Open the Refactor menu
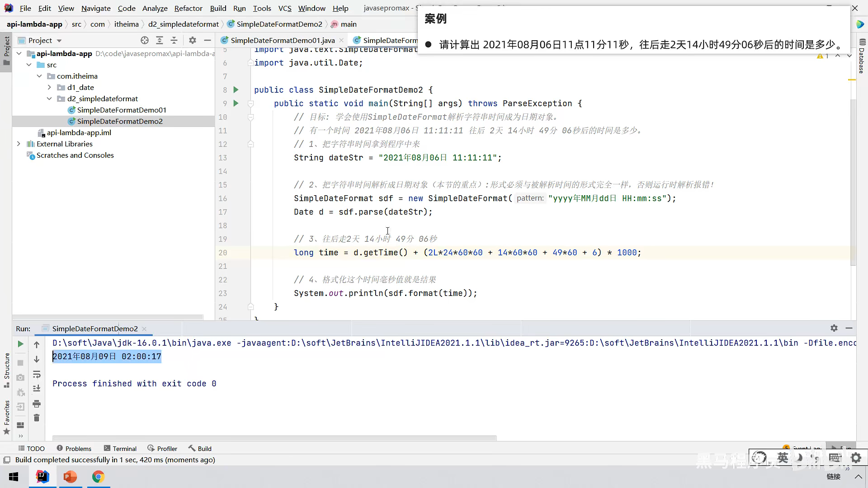The image size is (868, 488). click(188, 8)
